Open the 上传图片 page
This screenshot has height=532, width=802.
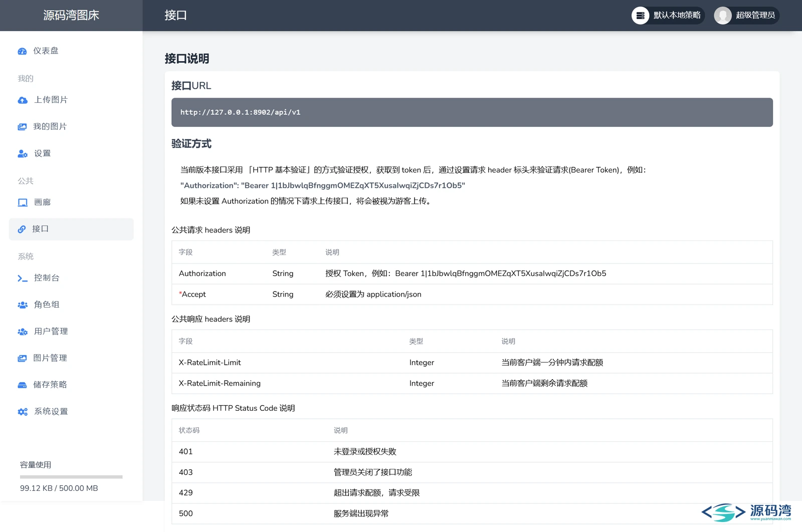[71, 100]
